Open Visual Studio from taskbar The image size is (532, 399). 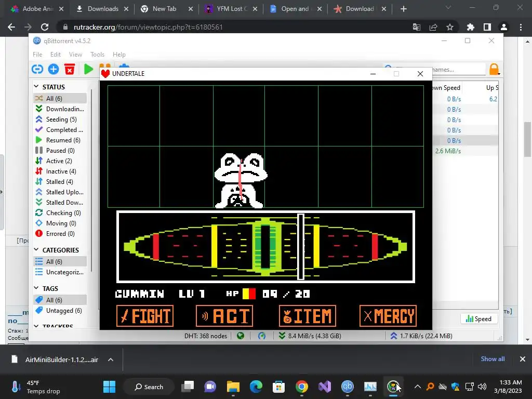coord(324,387)
